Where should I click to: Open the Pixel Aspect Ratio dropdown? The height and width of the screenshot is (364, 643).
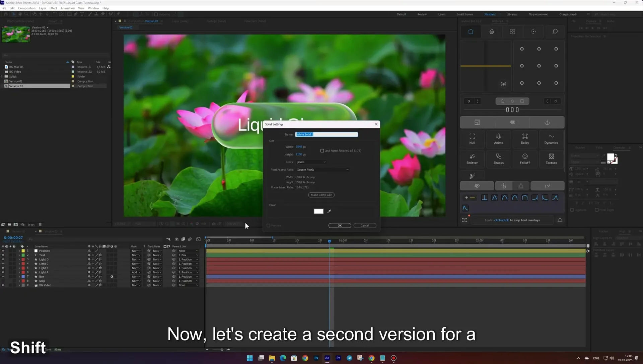click(323, 170)
